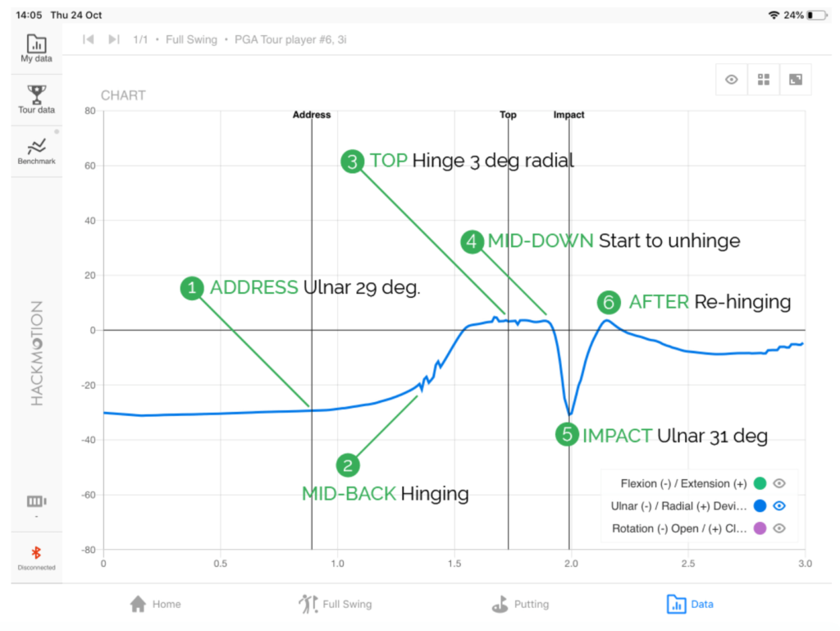Click the blue Ulnar / Radial color dot
The width and height of the screenshot is (840, 631).
760,506
